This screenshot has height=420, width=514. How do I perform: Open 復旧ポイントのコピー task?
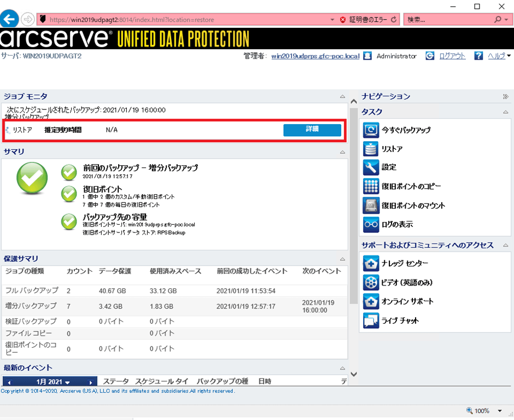[x=411, y=186]
